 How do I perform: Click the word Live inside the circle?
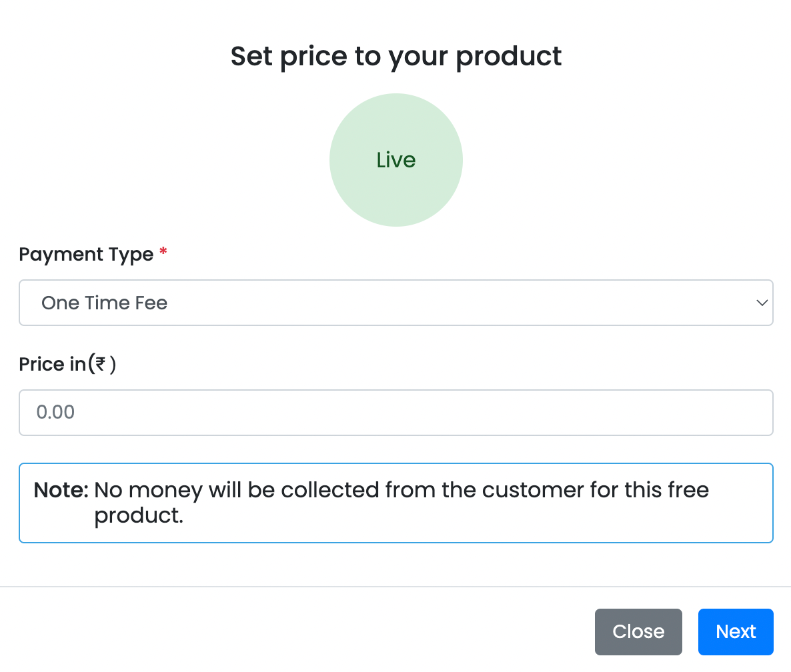click(396, 160)
